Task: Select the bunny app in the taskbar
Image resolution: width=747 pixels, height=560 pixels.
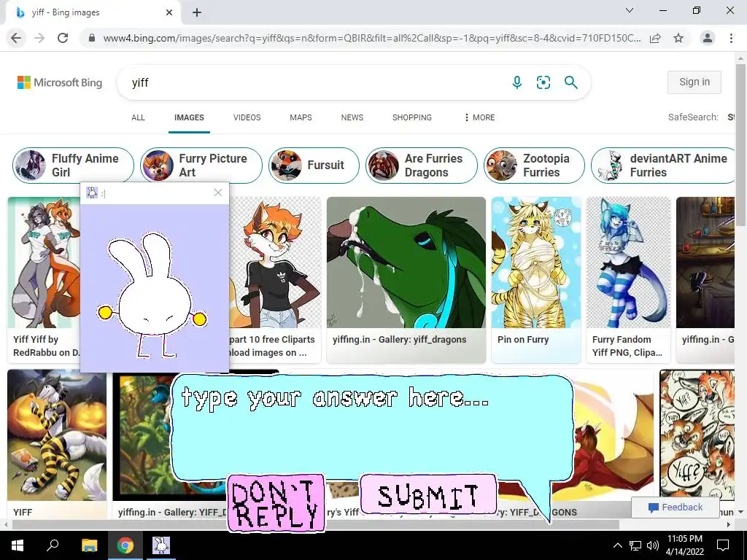Action: click(161, 545)
